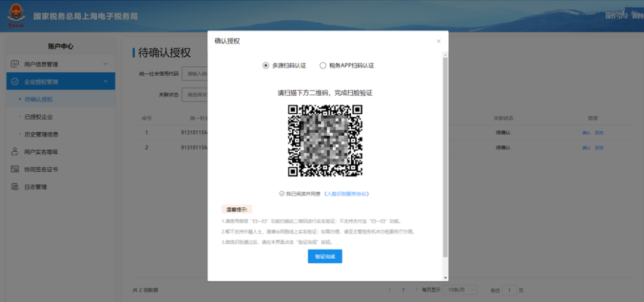Image resolution: width=644 pixels, height=302 pixels.
Task: Click 确认 link in row 1
Action: 586,133
